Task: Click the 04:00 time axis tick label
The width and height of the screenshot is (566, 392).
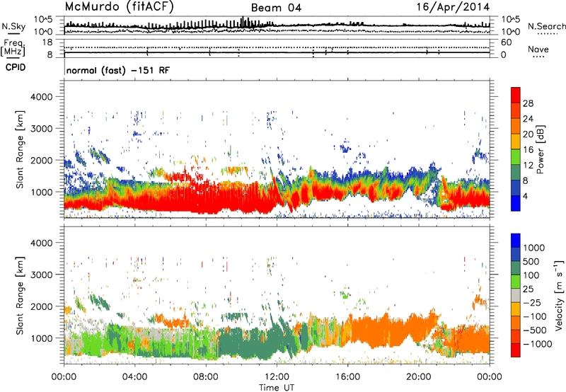Action: click(x=134, y=377)
